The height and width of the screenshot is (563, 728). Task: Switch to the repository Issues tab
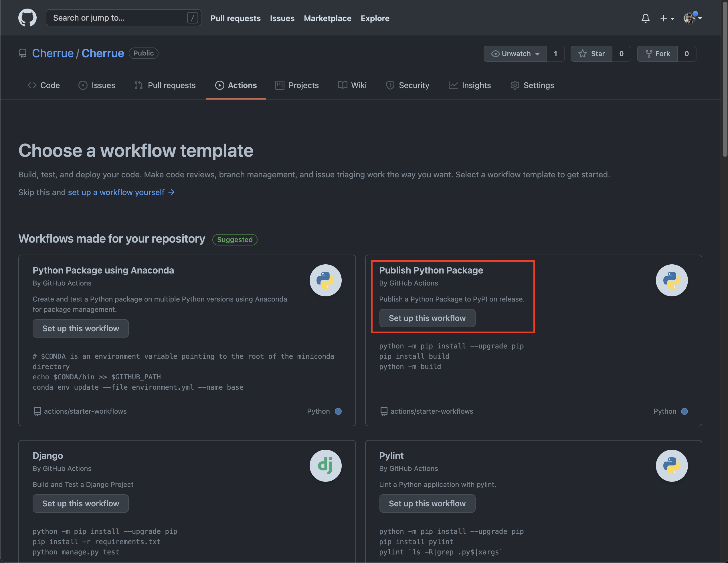point(97,85)
